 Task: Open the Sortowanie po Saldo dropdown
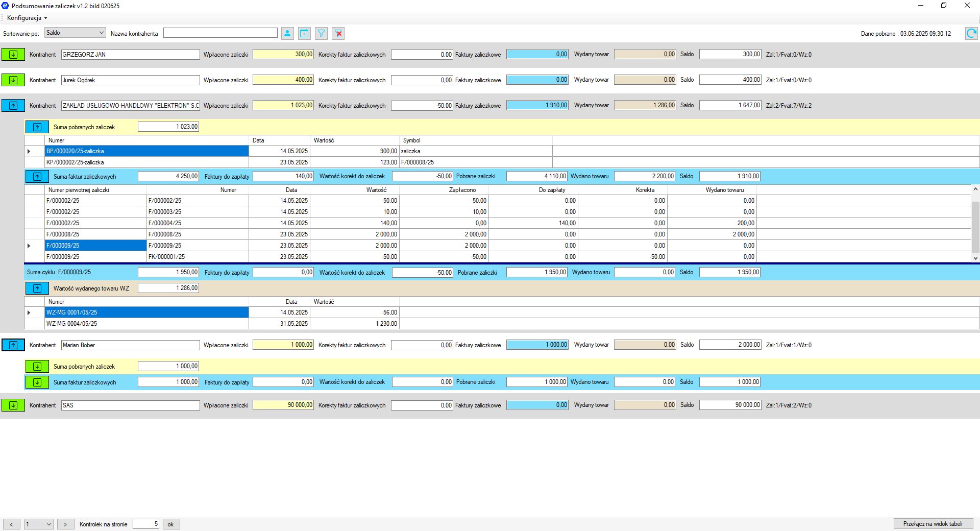pos(75,33)
